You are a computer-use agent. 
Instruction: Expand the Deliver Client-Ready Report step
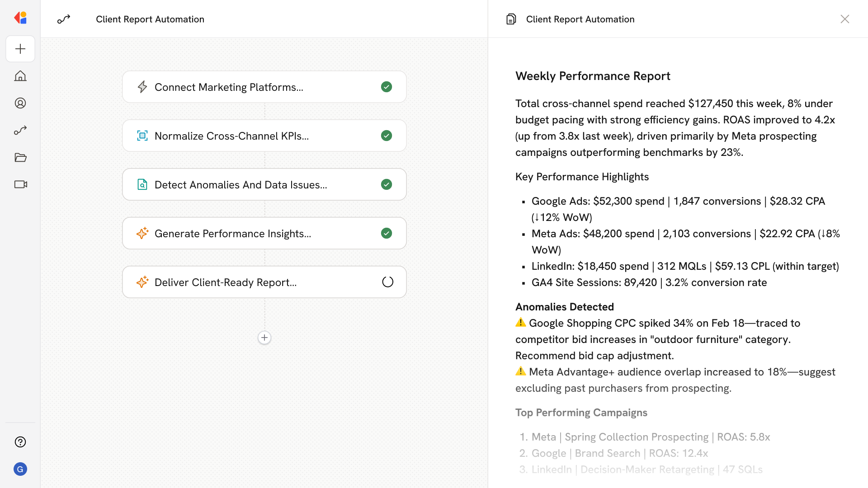click(x=225, y=282)
